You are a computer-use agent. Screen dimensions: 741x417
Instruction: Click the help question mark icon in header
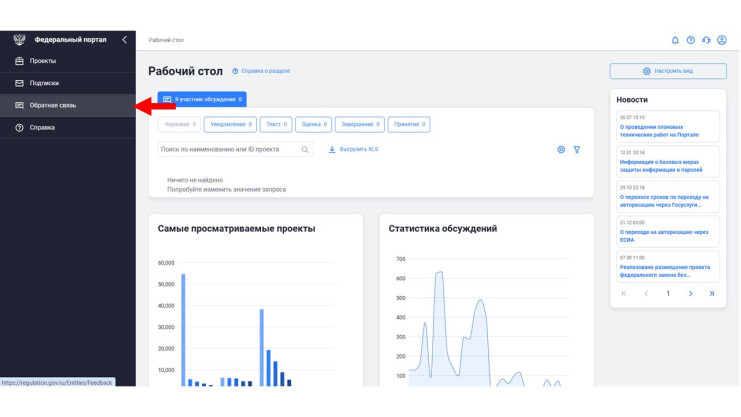point(690,40)
